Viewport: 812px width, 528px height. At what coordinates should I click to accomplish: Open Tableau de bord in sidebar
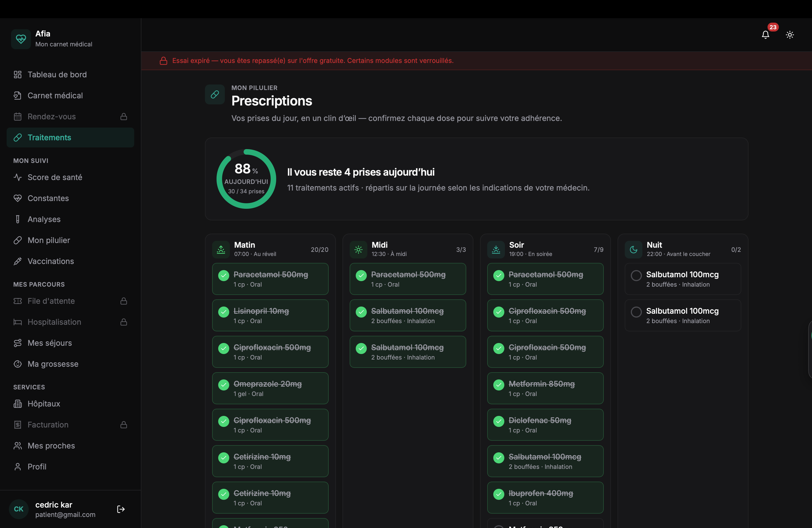coord(70,75)
